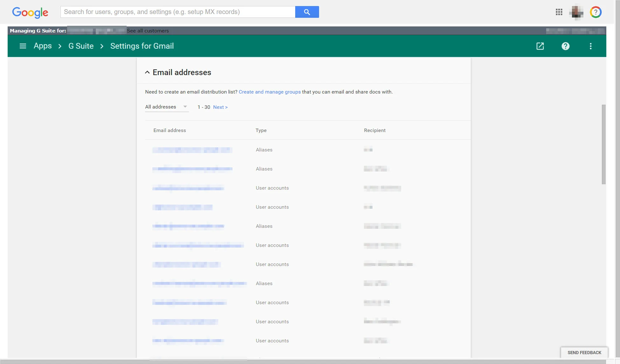The width and height of the screenshot is (620, 364).
Task: Open the Google apps grid
Action: pos(559,12)
